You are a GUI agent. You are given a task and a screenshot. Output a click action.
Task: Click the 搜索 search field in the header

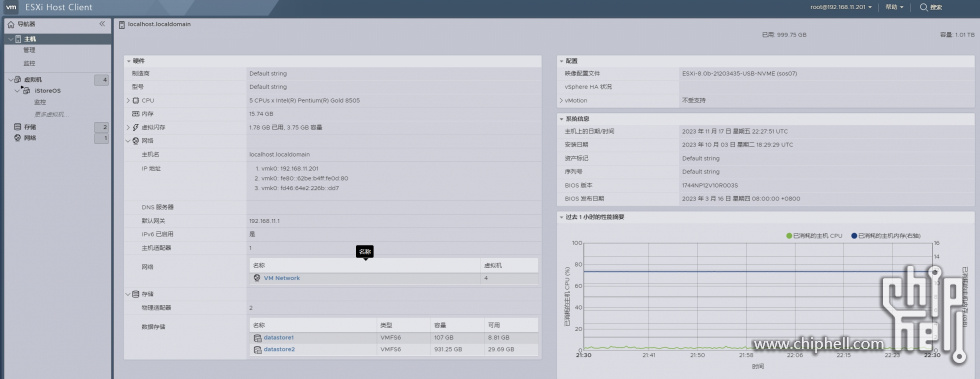pos(936,8)
